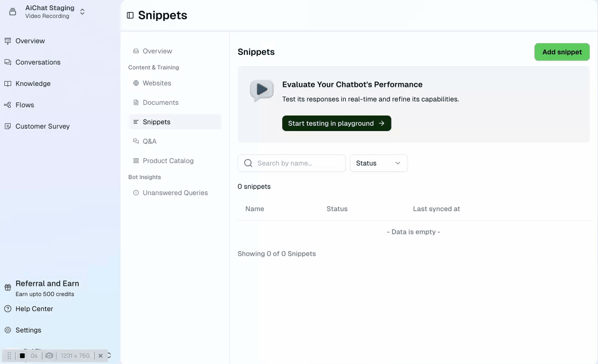598x364 pixels.
Task: Open Customer Survey using its sidebar icon
Action: pos(8,126)
